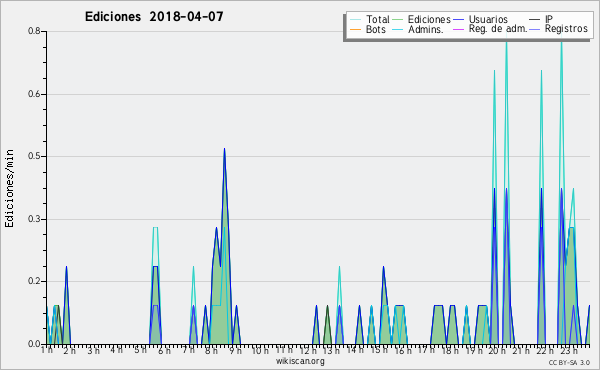Click the 'Registros' legend entry
The height and width of the screenshot is (370, 600).
[x=558, y=29]
